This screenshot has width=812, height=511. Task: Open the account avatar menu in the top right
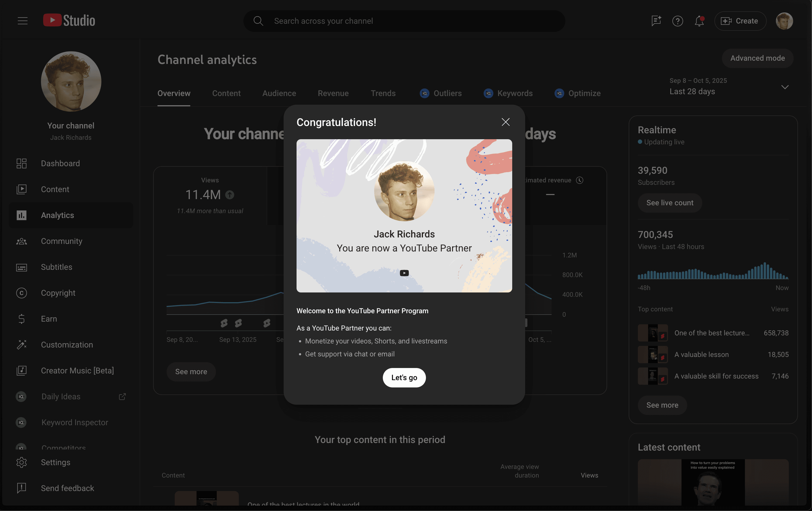[784, 21]
